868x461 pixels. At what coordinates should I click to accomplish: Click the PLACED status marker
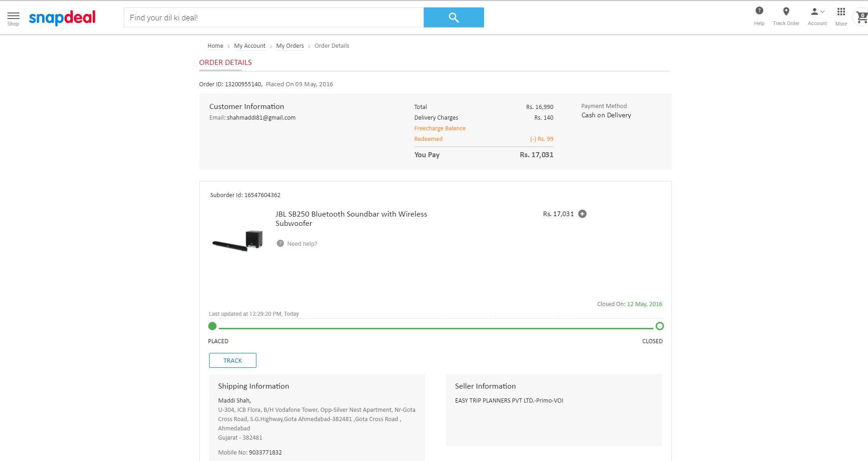[x=212, y=326]
